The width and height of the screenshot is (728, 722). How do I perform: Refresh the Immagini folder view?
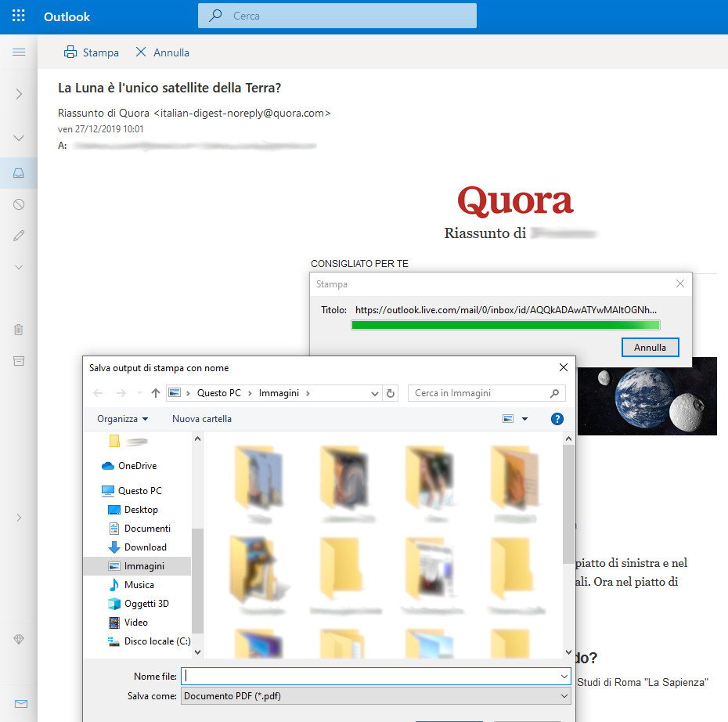[391, 393]
